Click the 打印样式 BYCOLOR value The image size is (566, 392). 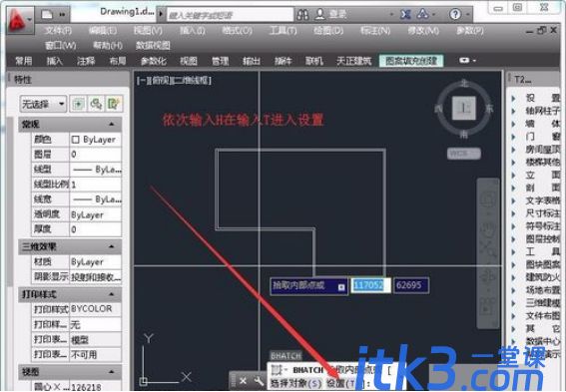pos(95,309)
